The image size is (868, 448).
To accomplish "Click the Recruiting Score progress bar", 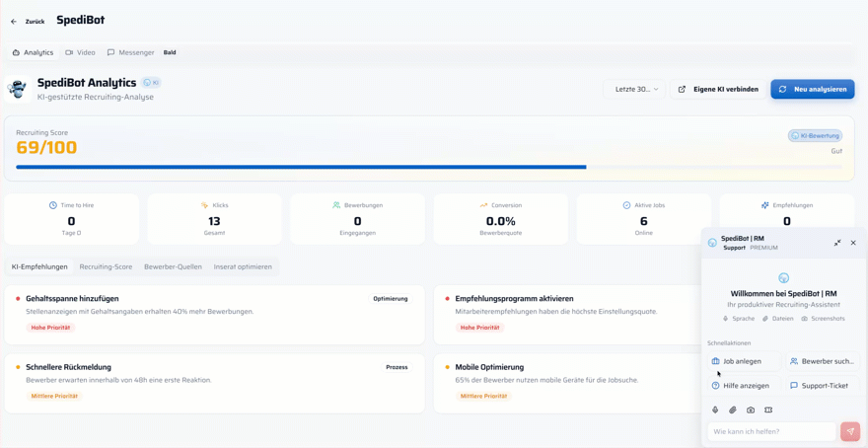I will click(429, 167).
